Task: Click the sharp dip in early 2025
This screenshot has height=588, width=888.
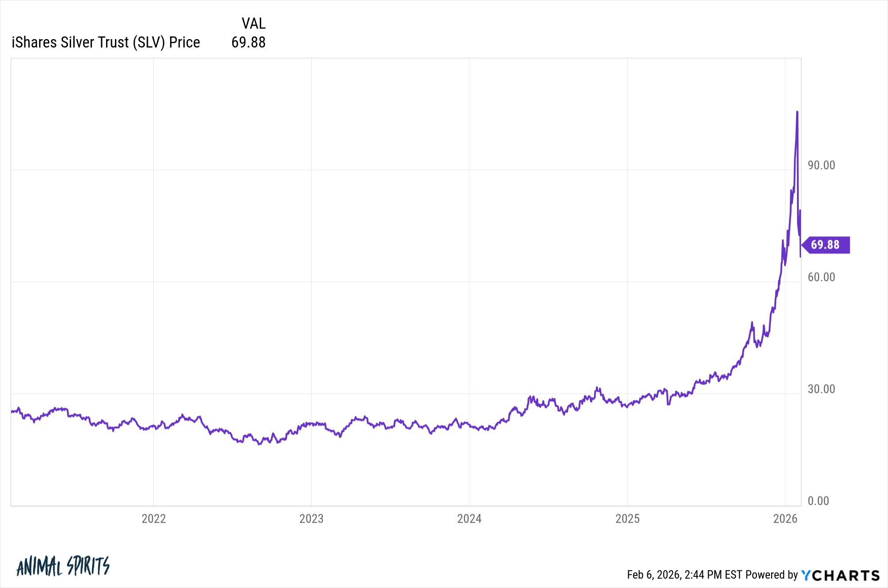Action: [x=668, y=404]
